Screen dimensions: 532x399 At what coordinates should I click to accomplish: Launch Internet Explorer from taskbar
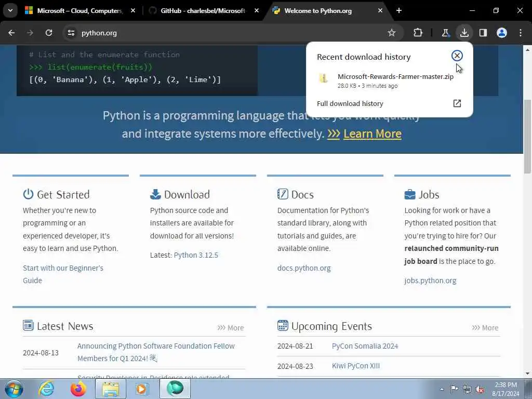(46, 389)
